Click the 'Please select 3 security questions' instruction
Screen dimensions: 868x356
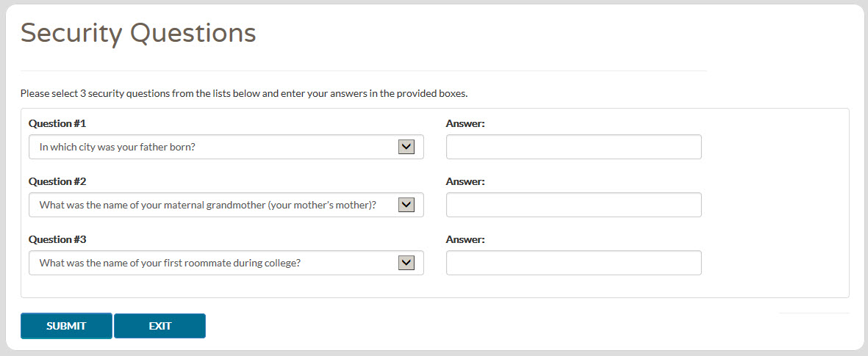tap(244, 94)
